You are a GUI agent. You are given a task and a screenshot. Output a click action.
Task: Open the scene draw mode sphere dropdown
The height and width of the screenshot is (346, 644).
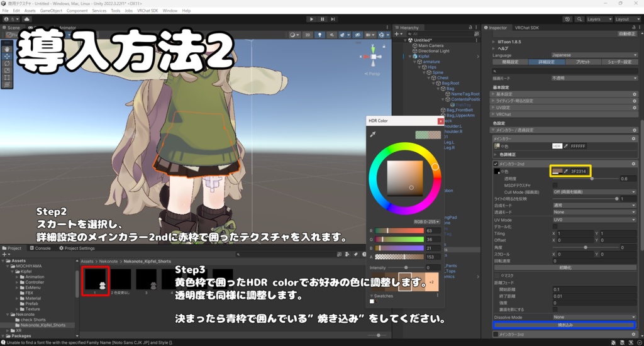(294, 35)
